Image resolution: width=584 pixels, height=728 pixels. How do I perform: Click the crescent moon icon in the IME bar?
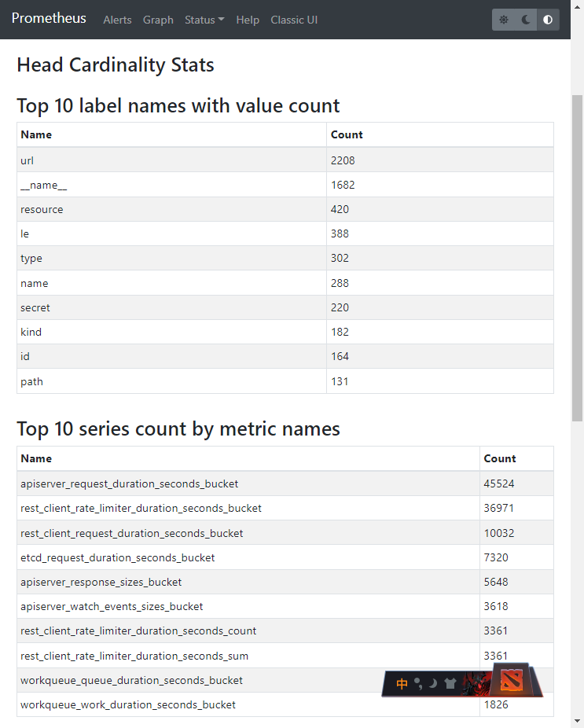tap(432, 684)
